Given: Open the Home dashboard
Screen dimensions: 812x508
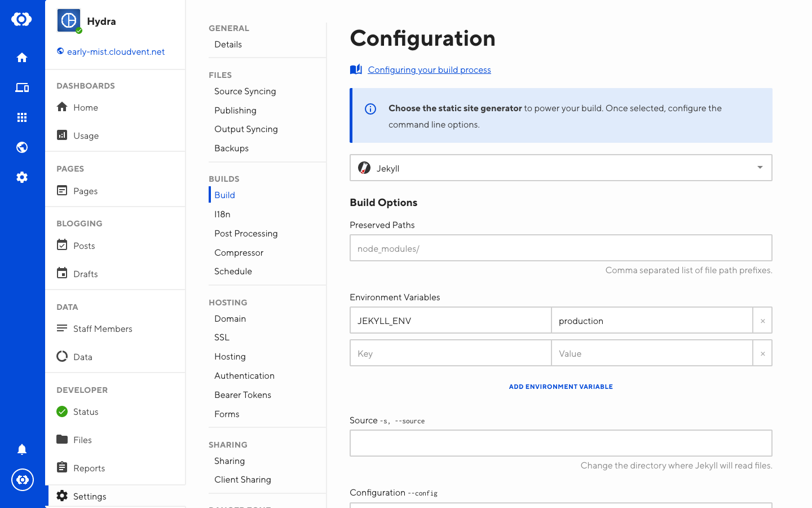Looking at the screenshot, I should [x=77, y=107].
